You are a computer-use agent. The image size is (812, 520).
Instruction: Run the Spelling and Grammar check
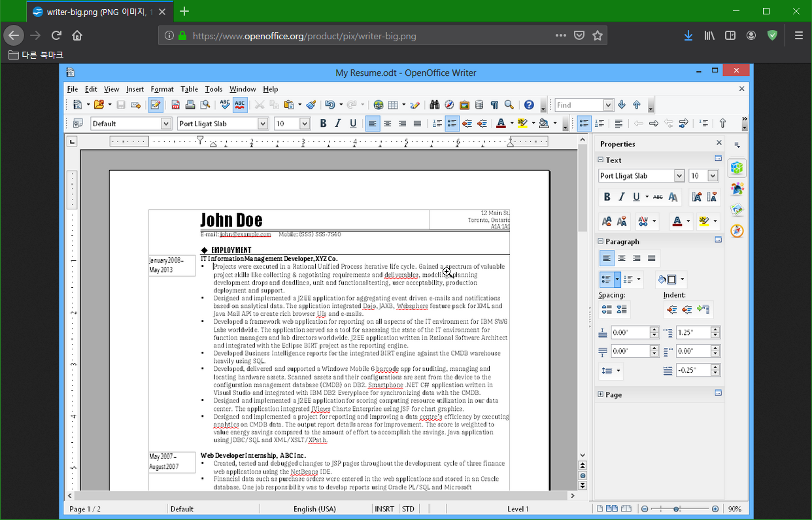tap(225, 105)
